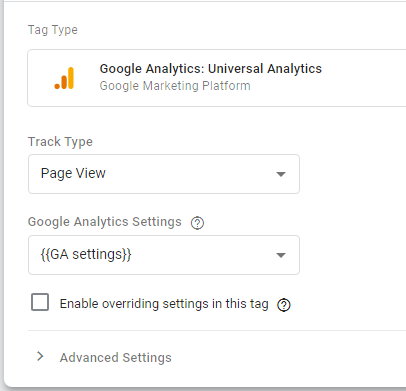Click 'Google Analytics: Universal Analytics' tag title
Screen dimensions: 406x391
tap(211, 69)
